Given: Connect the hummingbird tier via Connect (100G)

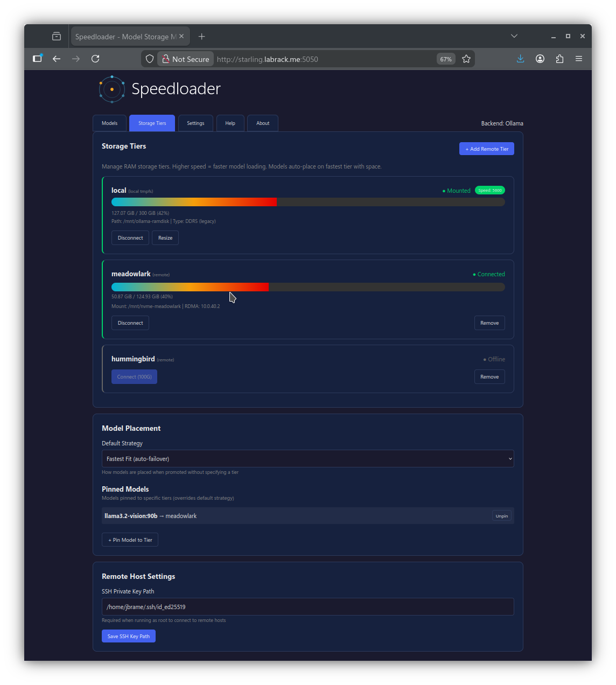Looking at the screenshot, I should [x=134, y=376].
